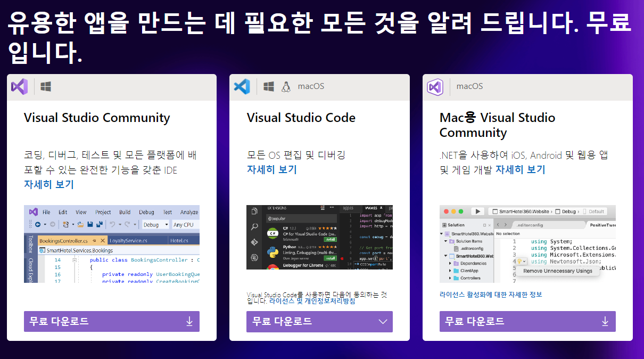Image resolution: width=644 pixels, height=359 pixels.
Task: Click the Linux penguin icon
Action: tap(286, 86)
